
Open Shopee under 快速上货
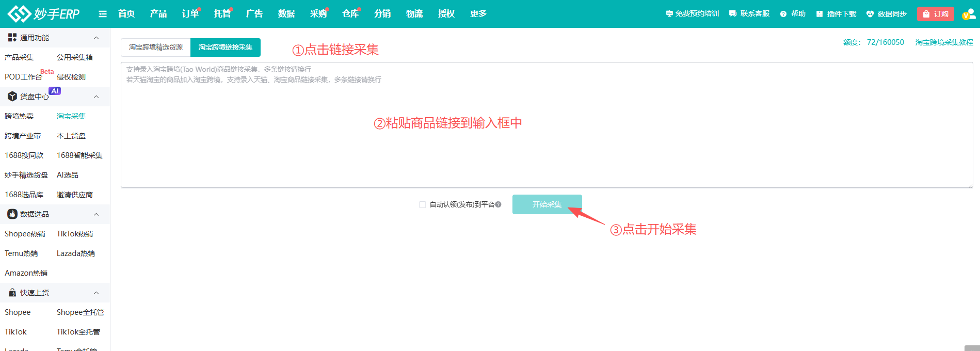[x=18, y=312]
